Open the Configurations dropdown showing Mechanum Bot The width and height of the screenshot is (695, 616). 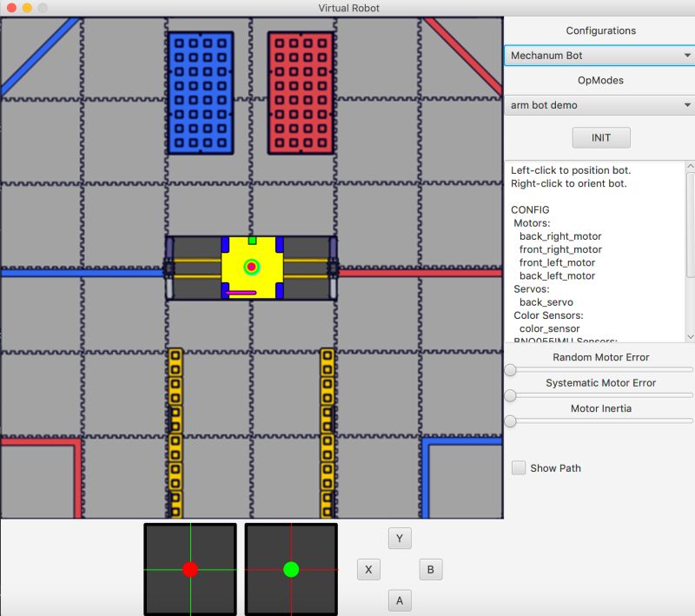[599, 56]
